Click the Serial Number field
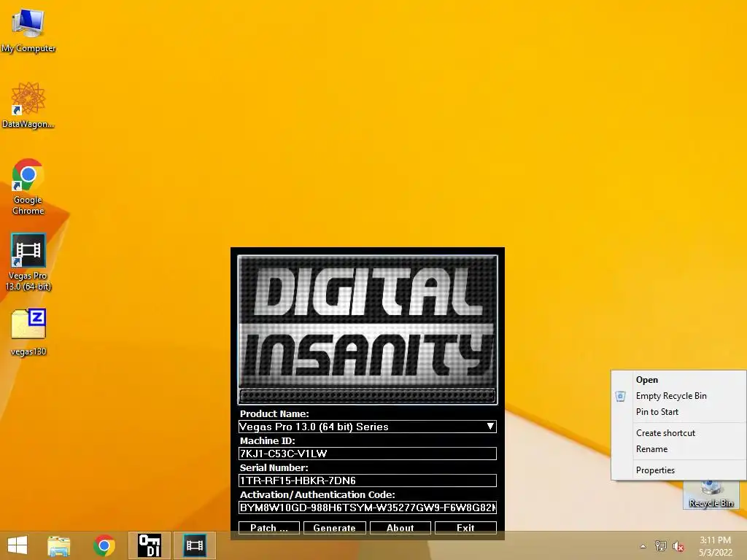747x560 pixels. coord(368,481)
